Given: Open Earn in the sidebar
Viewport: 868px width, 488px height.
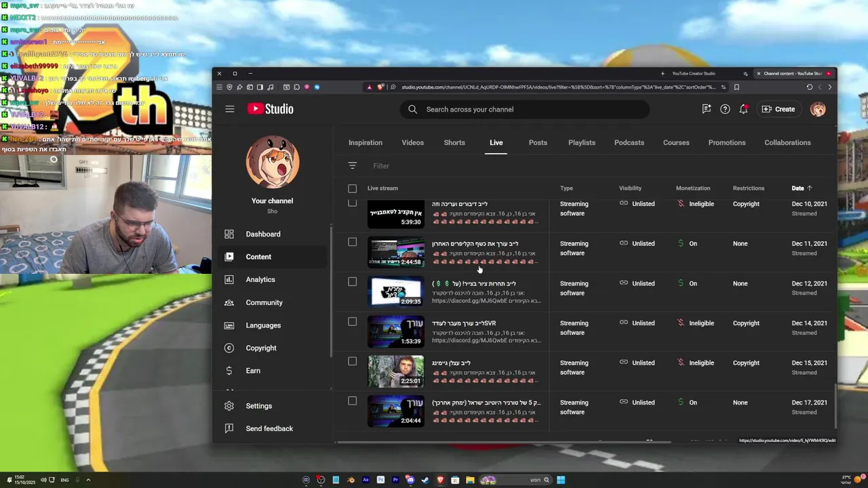Looking at the screenshot, I should pos(253,371).
